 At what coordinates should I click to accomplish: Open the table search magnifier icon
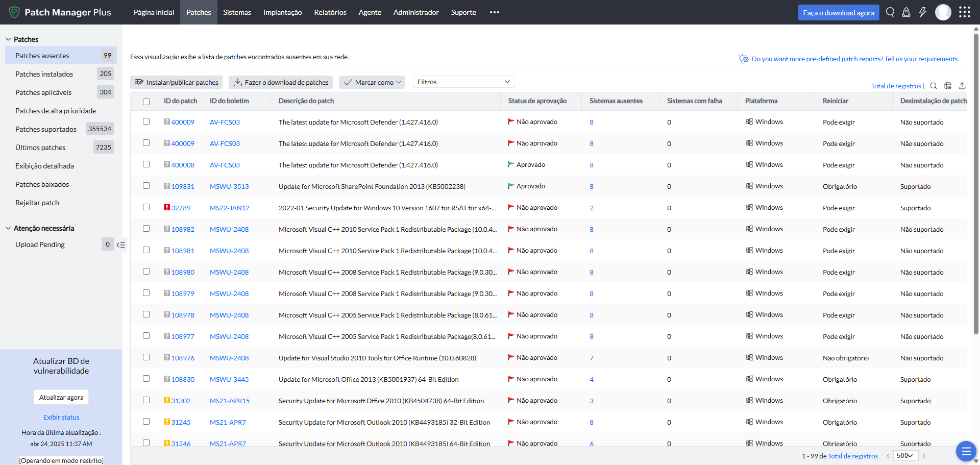point(934,86)
